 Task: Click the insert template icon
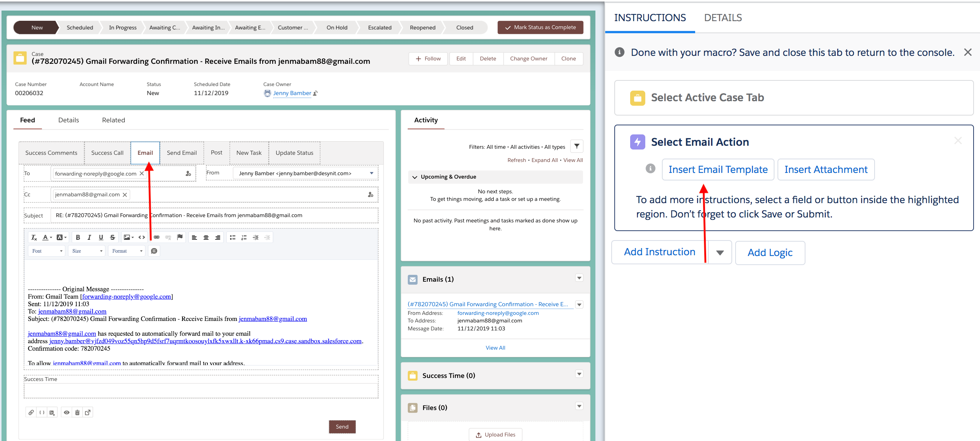coord(52,412)
